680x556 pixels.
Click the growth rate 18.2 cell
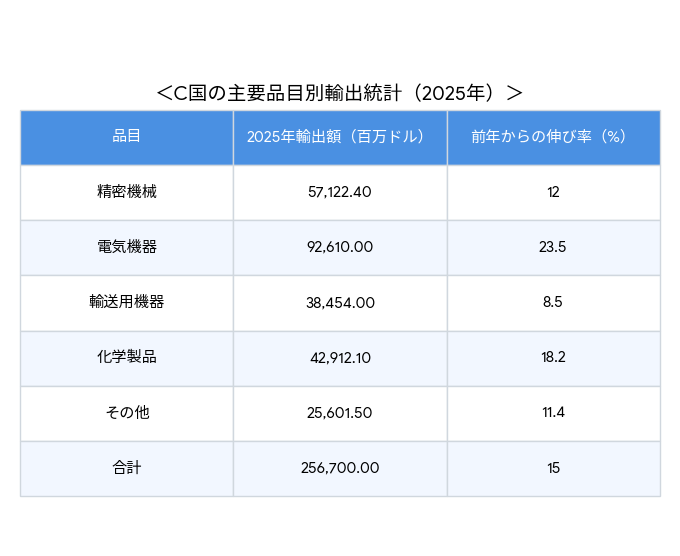[553, 357]
